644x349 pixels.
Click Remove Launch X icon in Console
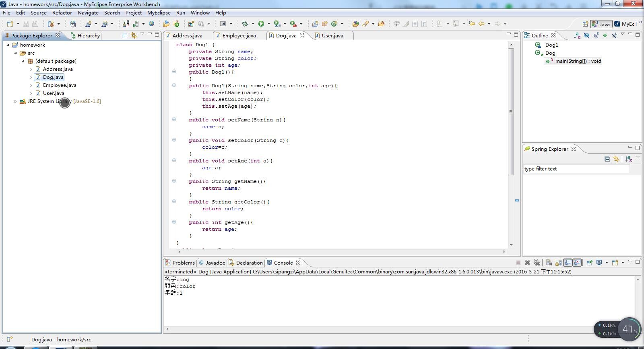[x=527, y=263]
